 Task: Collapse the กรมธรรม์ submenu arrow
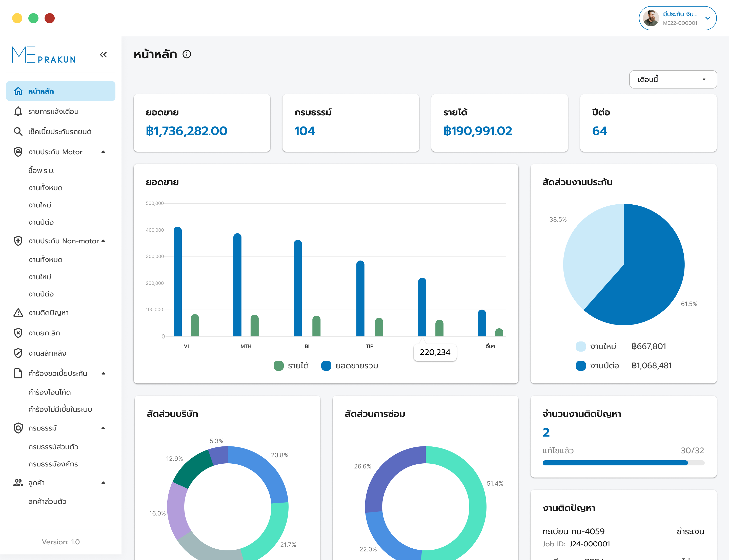click(x=103, y=428)
